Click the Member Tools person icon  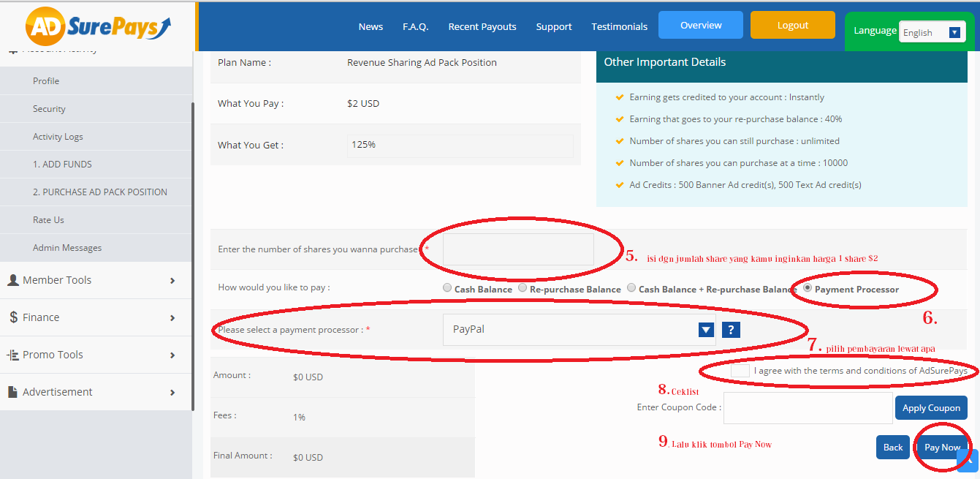[12, 280]
